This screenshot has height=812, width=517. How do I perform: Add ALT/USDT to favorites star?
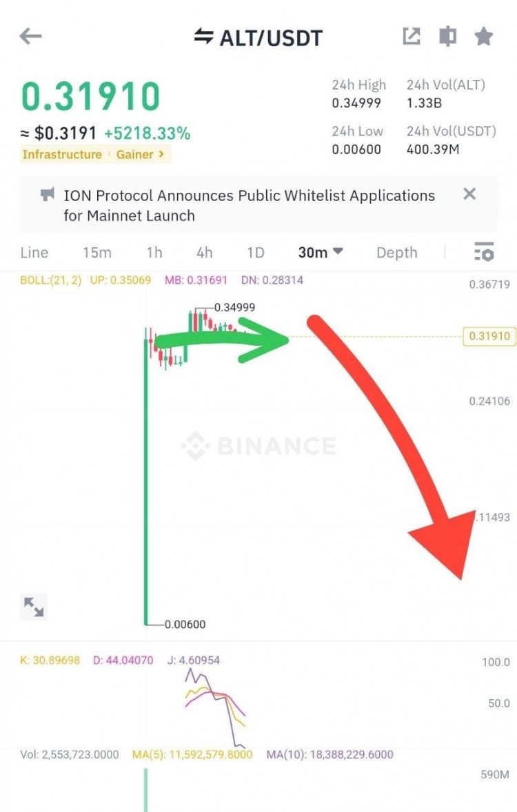484,37
